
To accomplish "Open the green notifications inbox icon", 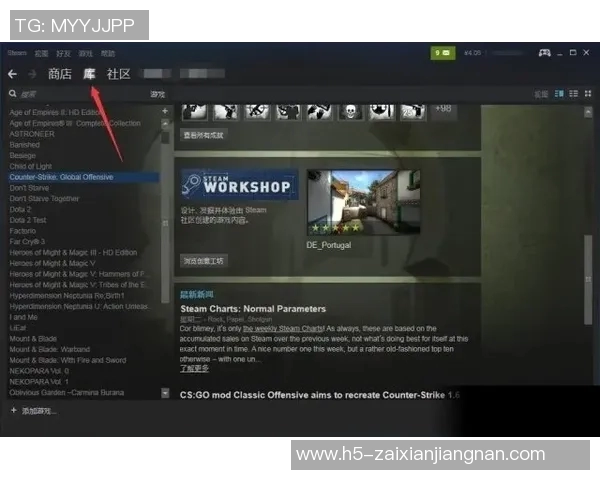I will 443,52.
